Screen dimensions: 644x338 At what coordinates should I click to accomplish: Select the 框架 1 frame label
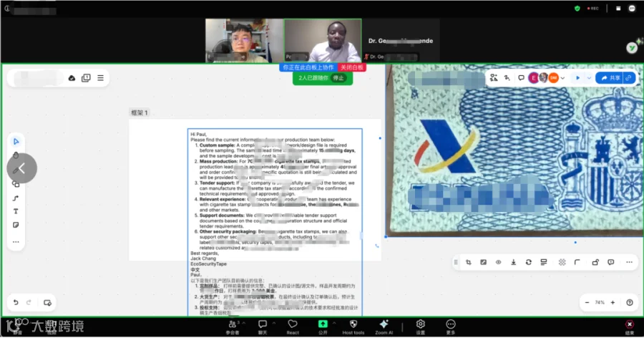click(x=139, y=112)
